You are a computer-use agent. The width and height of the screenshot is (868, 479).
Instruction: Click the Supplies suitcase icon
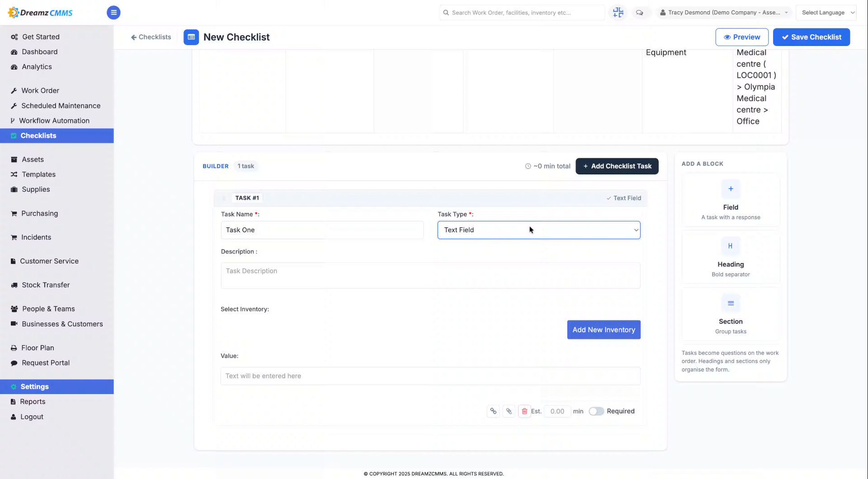pyautogui.click(x=14, y=189)
